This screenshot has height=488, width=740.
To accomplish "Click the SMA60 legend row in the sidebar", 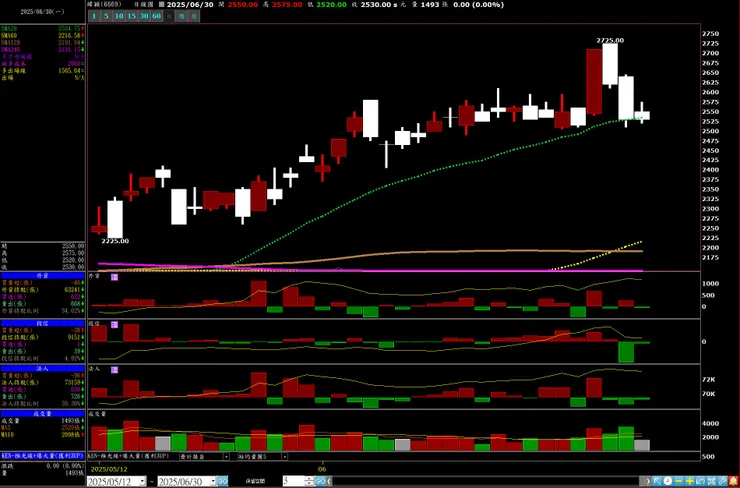I will click(x=42, y=35).
